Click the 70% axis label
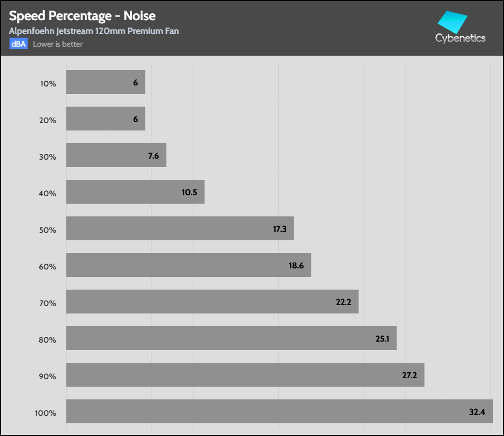 pyautogui.click(x=48, y=303)
